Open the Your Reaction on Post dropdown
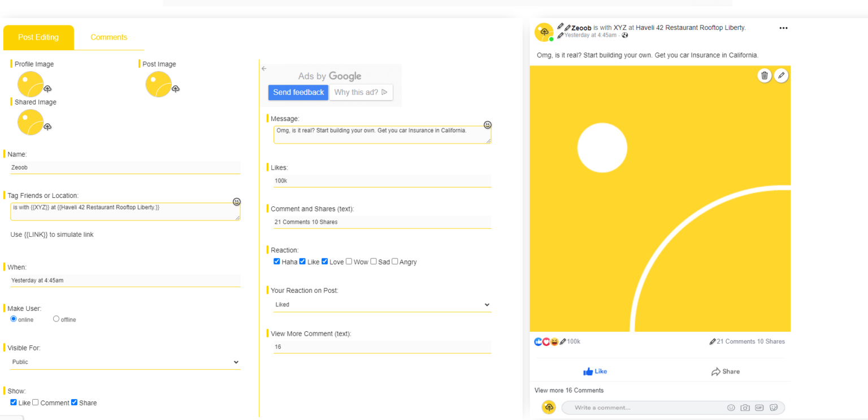 382,304
